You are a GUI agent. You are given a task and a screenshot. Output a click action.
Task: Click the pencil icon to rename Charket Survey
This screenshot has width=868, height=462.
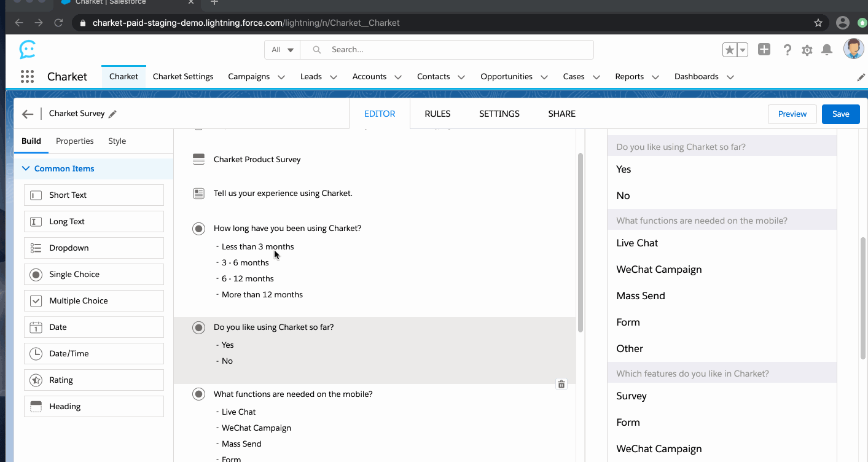(x=112, y=114)
